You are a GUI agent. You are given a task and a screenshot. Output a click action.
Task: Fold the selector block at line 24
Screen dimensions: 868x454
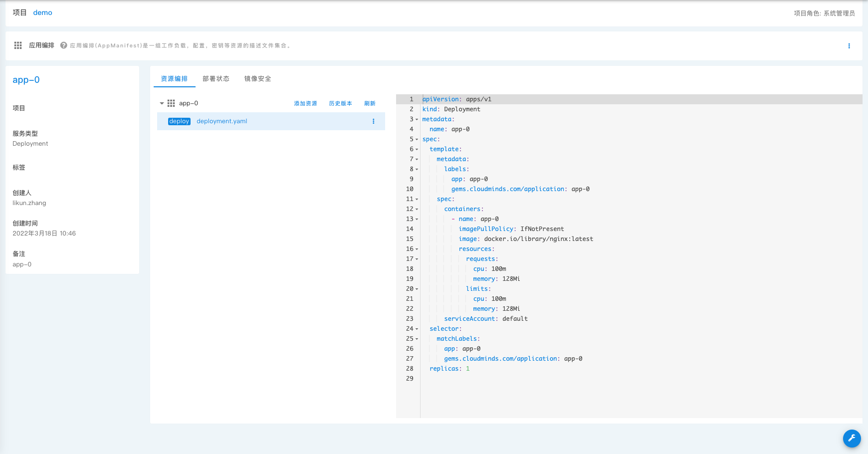point(417,329)
